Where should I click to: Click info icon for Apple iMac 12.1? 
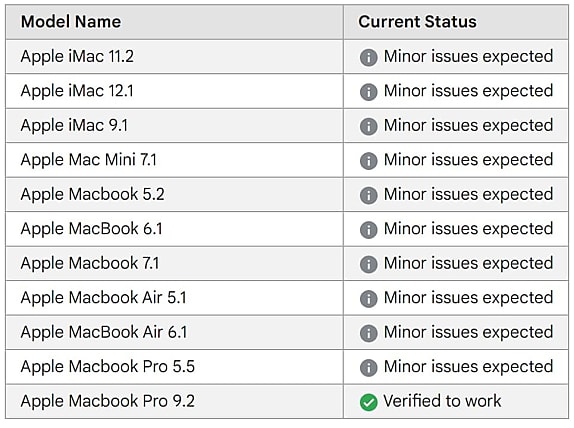tap(368, 92)
